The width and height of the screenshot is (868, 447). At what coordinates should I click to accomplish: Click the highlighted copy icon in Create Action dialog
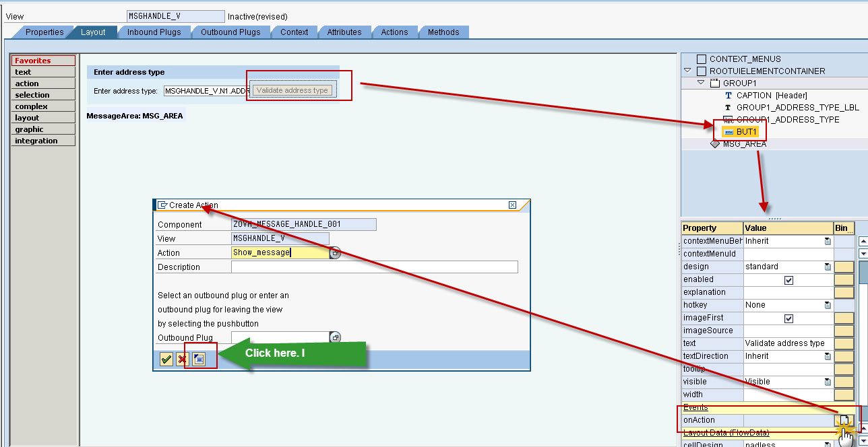pos(199,359)
